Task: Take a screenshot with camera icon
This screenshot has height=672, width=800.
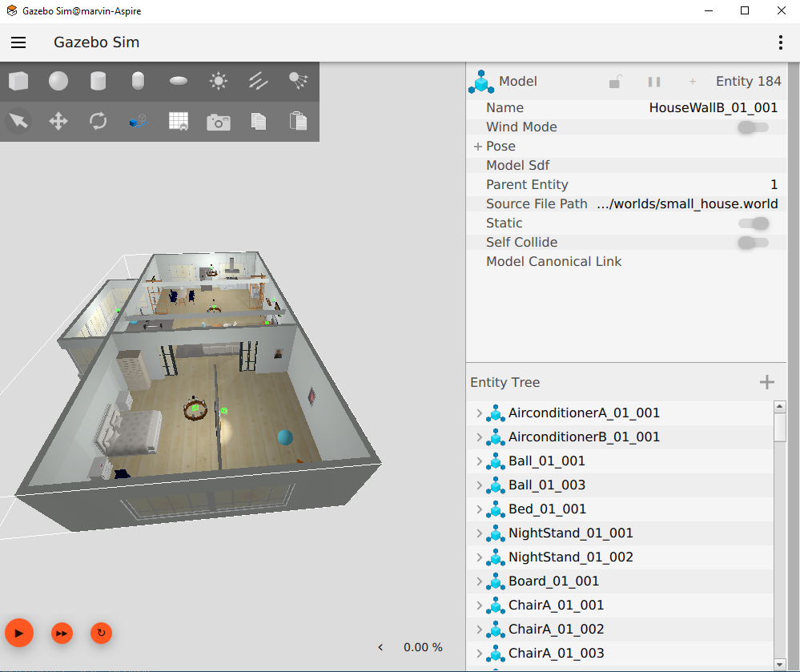Action: point(219,122)
